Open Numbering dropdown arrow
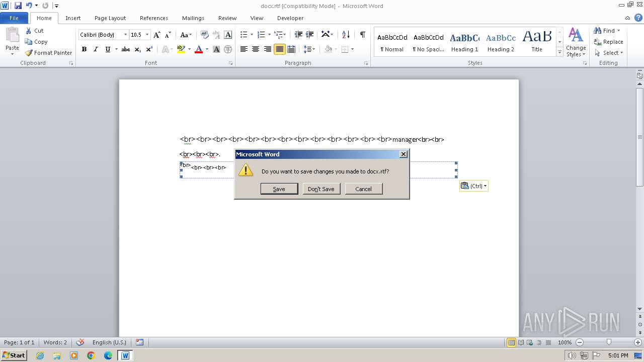Image resolution: width=644 pixels, height=362 pixels. coord(269,35)
